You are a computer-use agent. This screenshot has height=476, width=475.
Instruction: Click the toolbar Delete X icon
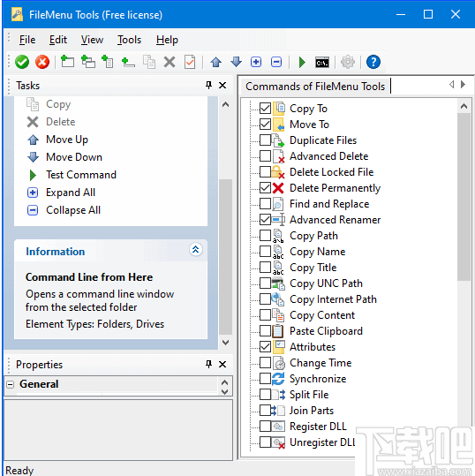coord(170,62)
